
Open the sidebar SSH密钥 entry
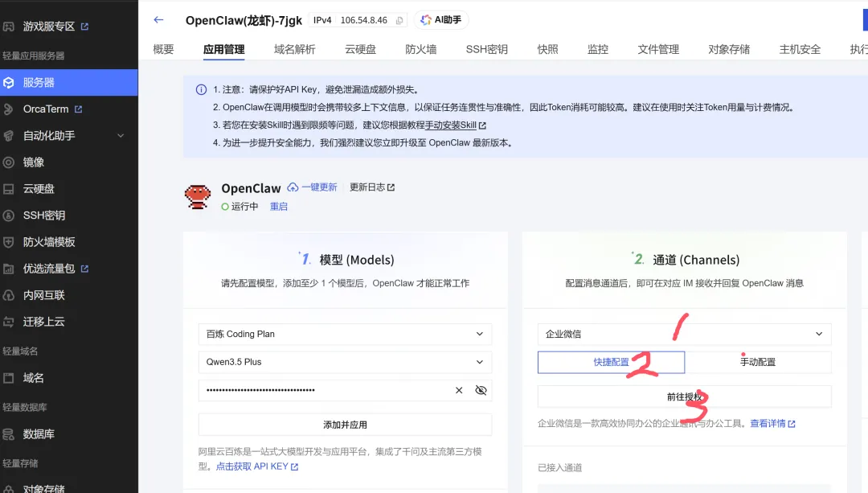[x=44, y=216]
